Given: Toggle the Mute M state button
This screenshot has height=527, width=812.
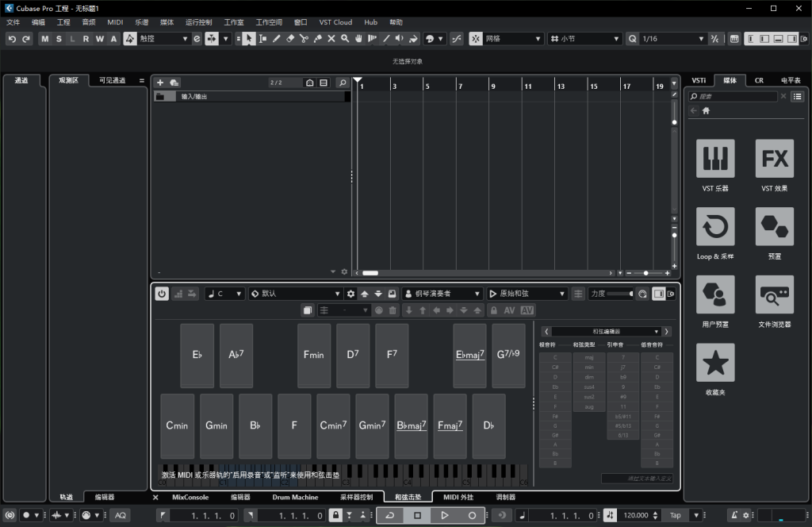Looking at the screenshot, I should 45,39.
